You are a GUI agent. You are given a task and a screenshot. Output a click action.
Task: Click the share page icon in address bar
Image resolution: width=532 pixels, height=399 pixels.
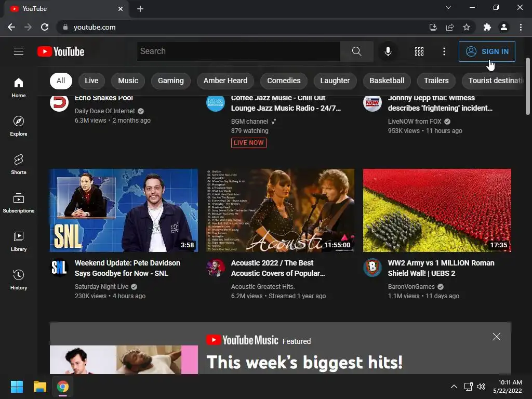pyautogui.click(x=450, y=27)
